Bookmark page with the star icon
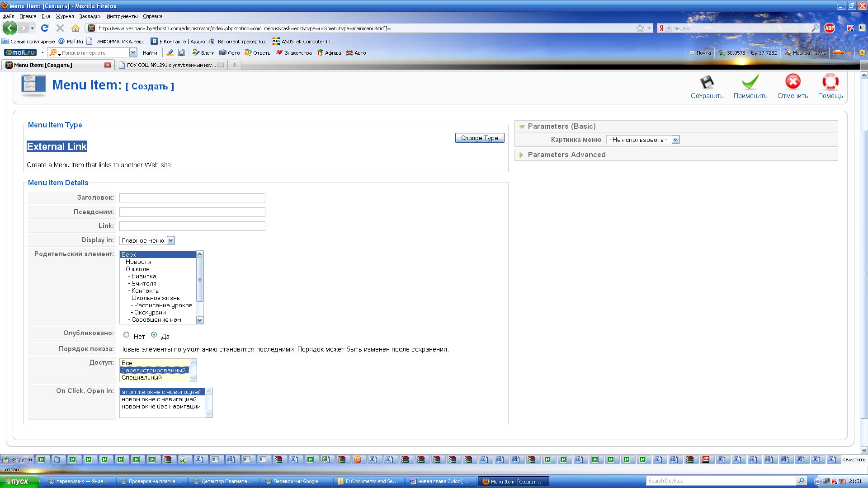 coord(640,28)
